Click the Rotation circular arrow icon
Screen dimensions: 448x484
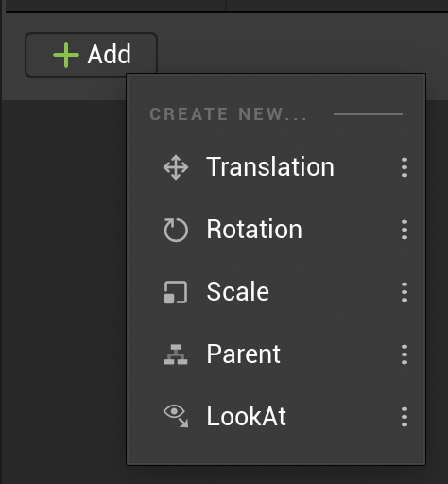click(176, 230)
